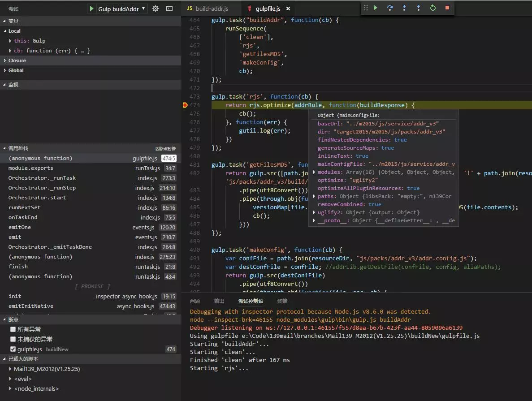Screen dimensions: 532x401
Task: Open the 输出 panel tab
Action: coord(219,301)
